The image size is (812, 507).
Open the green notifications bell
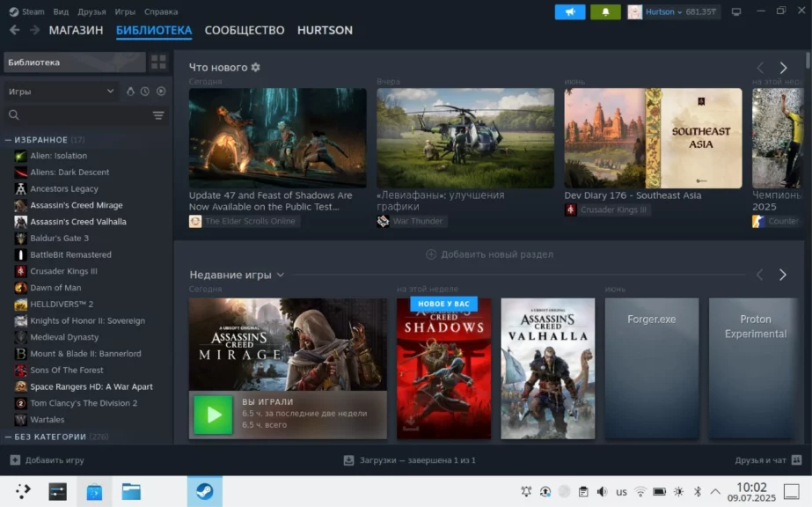[605, 11]
